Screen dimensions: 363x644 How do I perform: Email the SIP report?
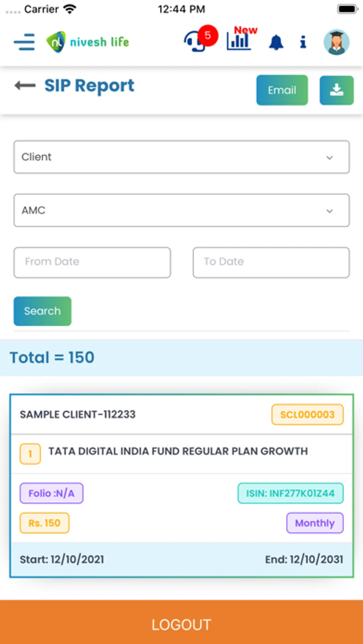coord(282,90)
